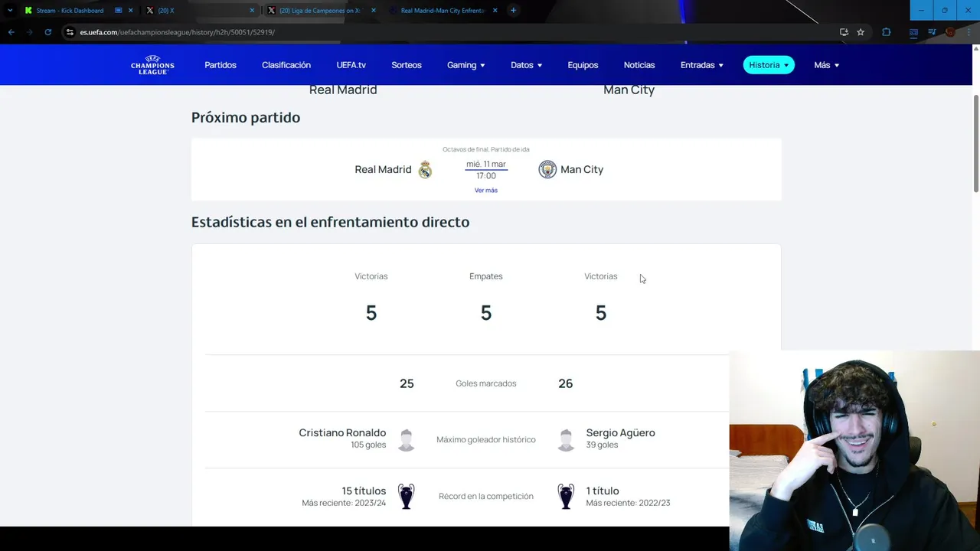Open the tab search dropdown arrow

pyautogui.click(x=10, y=11)
